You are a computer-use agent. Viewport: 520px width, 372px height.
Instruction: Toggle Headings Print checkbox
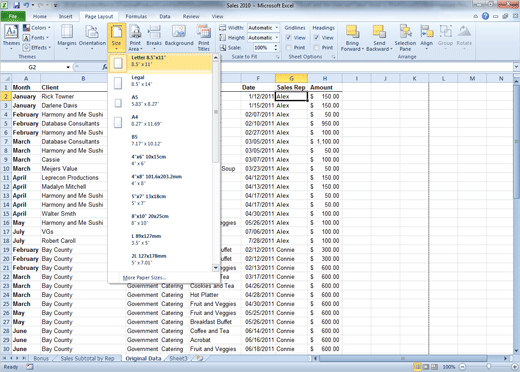[317, 48]
